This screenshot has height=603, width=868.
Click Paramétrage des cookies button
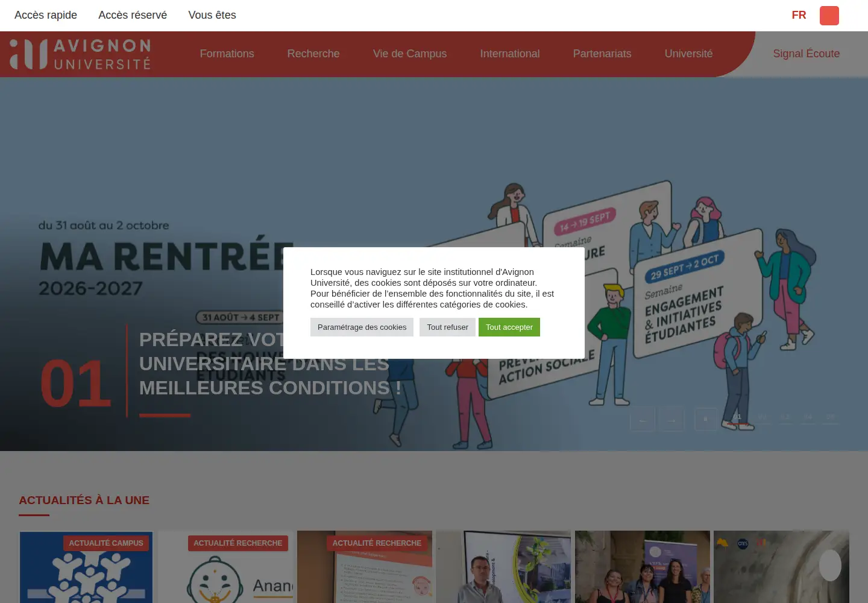click(362, 327)
